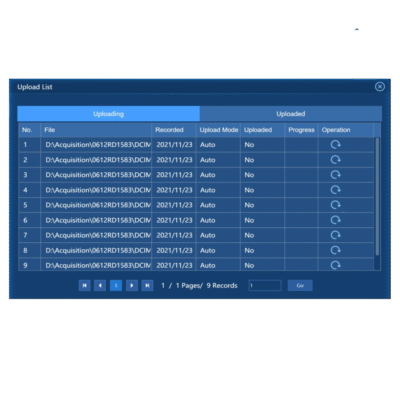400x400 pixels.
Task: Retry upload for file number 9
Action: coord(335,265)
